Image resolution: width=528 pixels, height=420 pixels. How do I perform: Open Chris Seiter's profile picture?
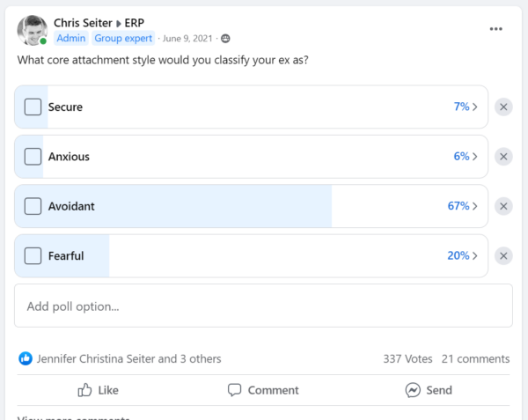click(x=33, y=30)
